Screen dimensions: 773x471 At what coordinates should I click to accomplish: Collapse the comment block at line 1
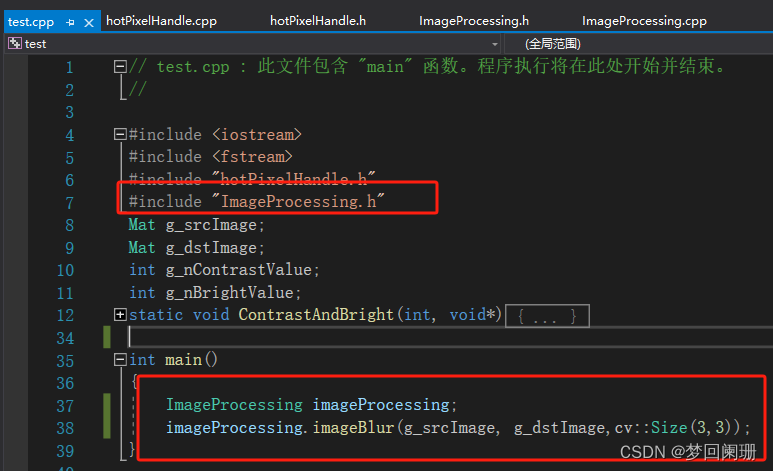coord(120,66)
